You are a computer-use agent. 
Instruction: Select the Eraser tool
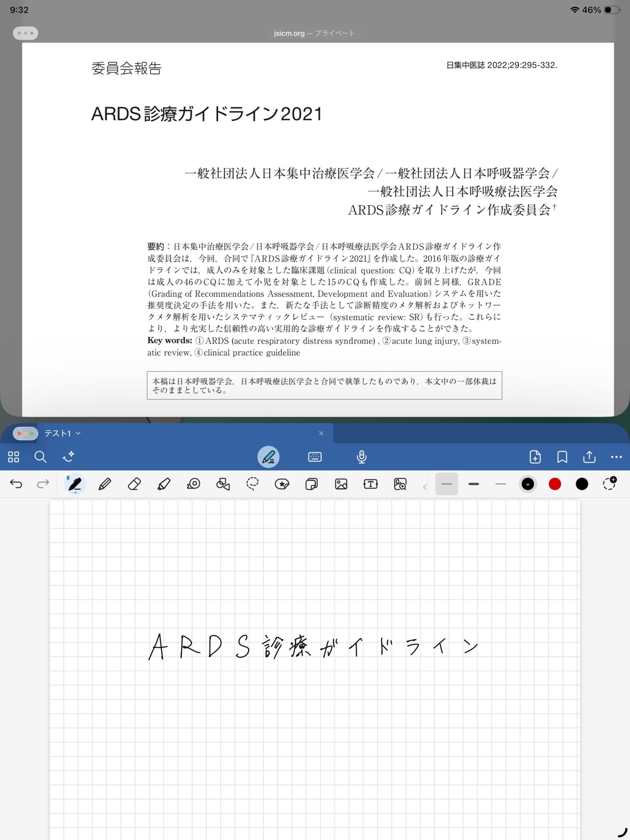(134, 484)
